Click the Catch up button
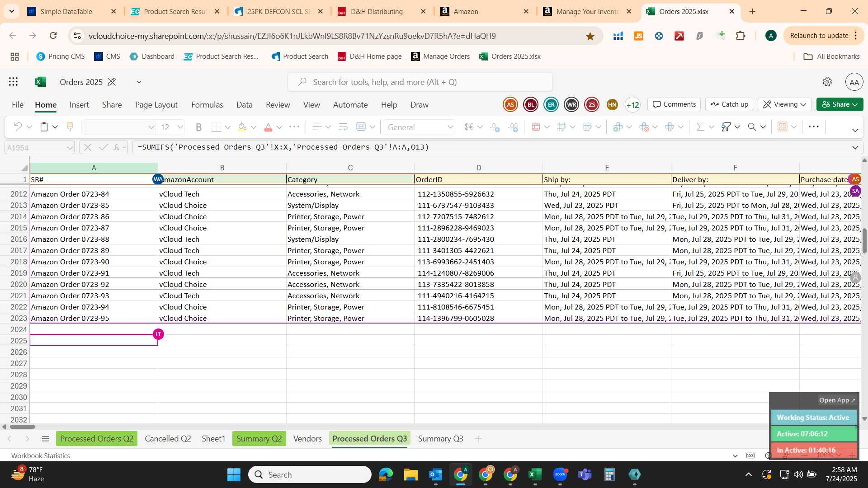Viewport: 868px width, 488px height. point(729,104)
